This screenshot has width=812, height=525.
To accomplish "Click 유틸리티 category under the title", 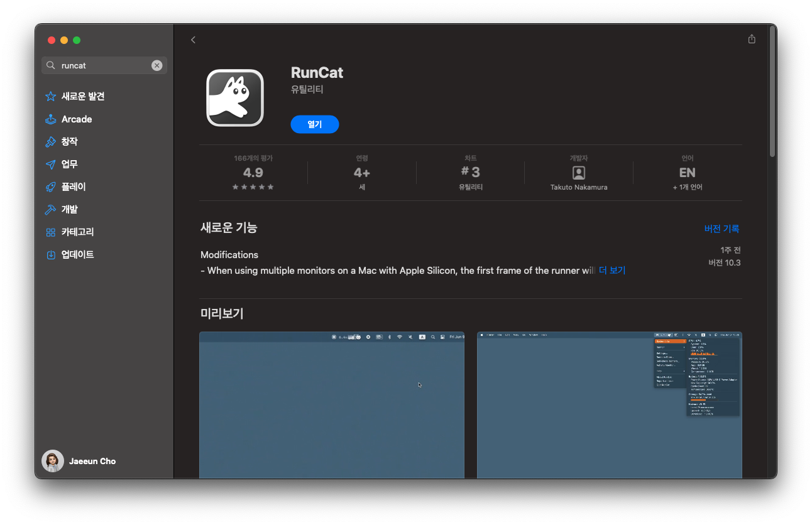I will tap(307, 90).
